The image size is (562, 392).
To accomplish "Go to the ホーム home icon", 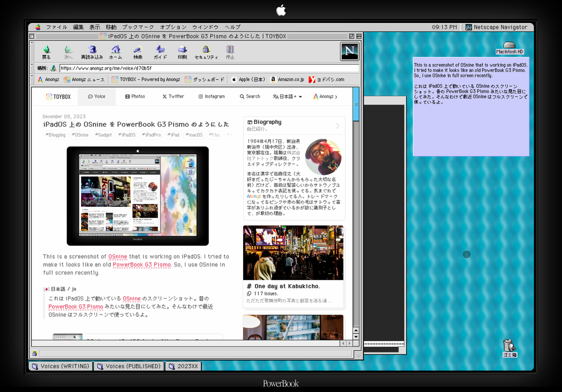I will tap(115, 49).
